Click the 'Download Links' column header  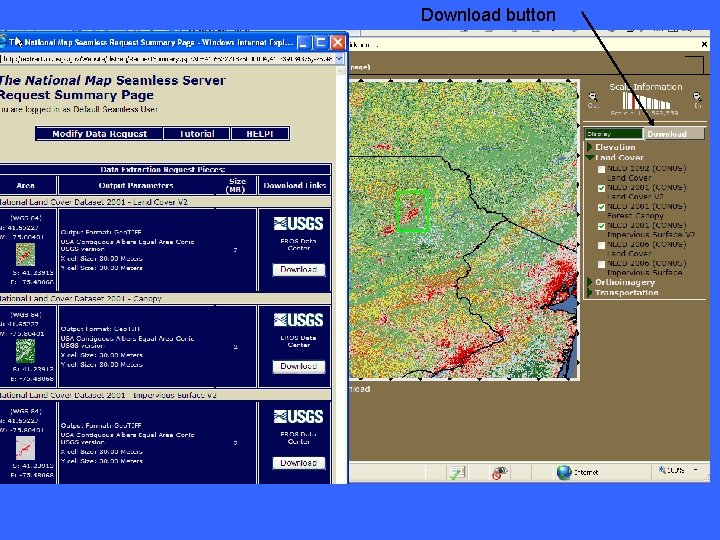295,186
